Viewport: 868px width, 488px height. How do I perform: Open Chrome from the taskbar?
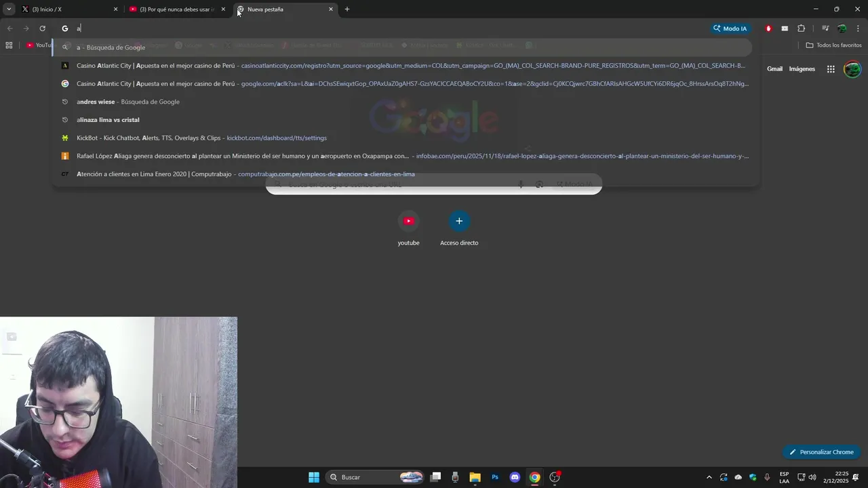(x=534, y=477)
